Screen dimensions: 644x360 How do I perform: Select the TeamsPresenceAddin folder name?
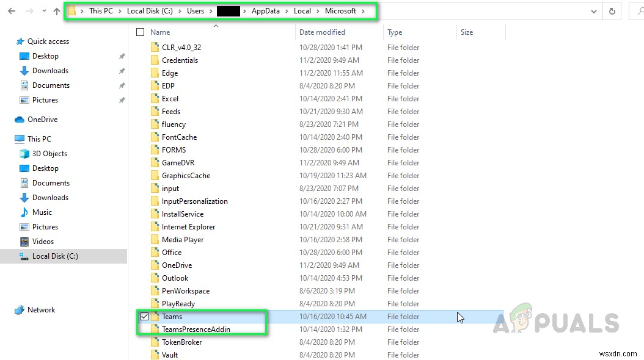point(196,329)
